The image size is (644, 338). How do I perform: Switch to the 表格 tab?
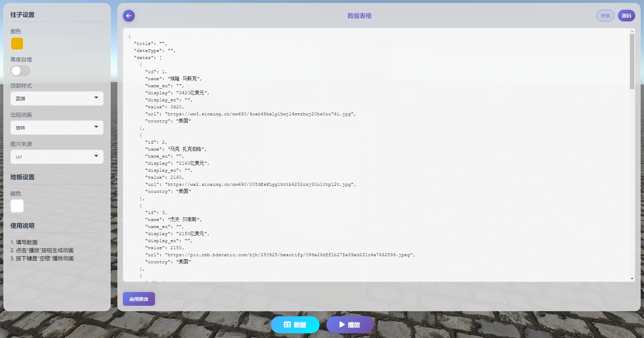click(605, 16)
